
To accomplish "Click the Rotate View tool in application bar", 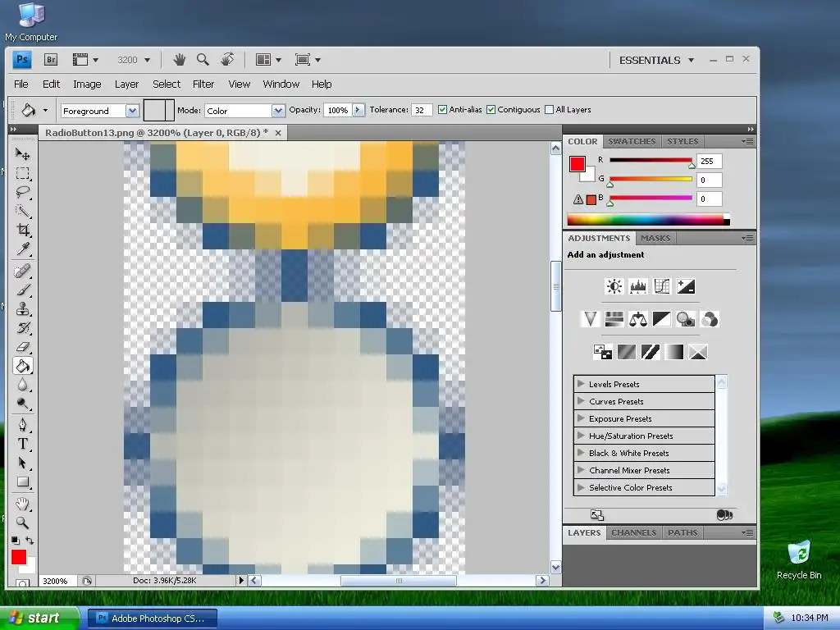I will 227,59.
